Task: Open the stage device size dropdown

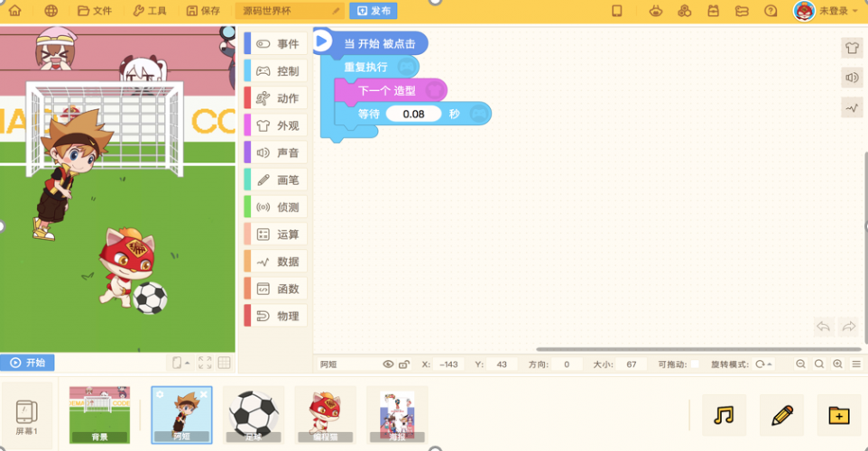Action: [180, 363]
